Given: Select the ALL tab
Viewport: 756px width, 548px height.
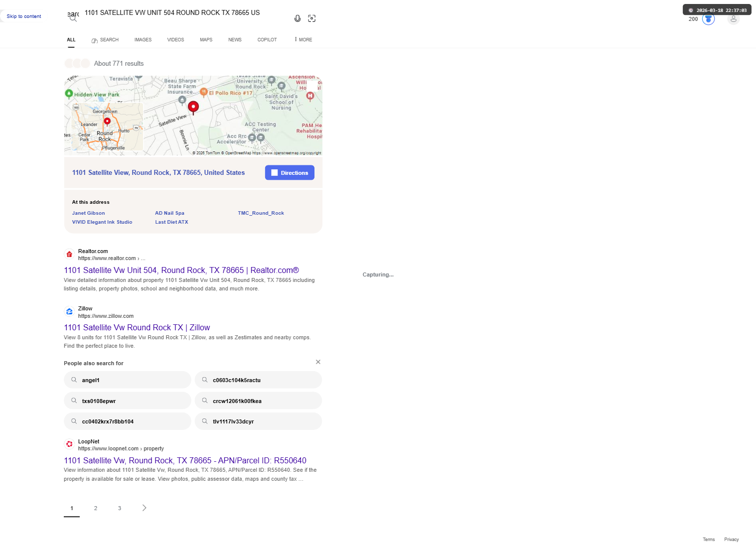Looking at the screenshot, I should click(x=71, y=40).
